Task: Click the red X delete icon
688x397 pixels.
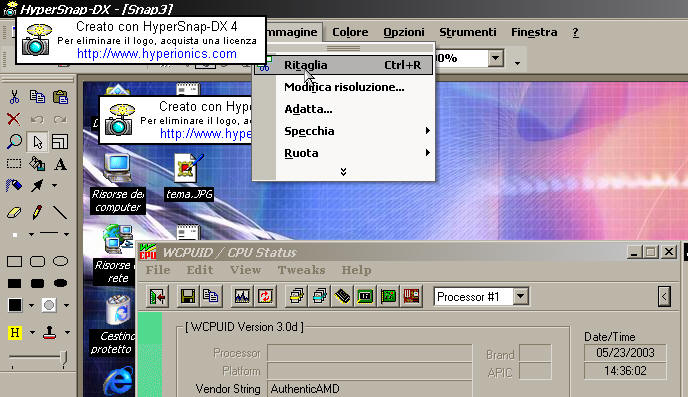Action: click(x=14, y=119)
